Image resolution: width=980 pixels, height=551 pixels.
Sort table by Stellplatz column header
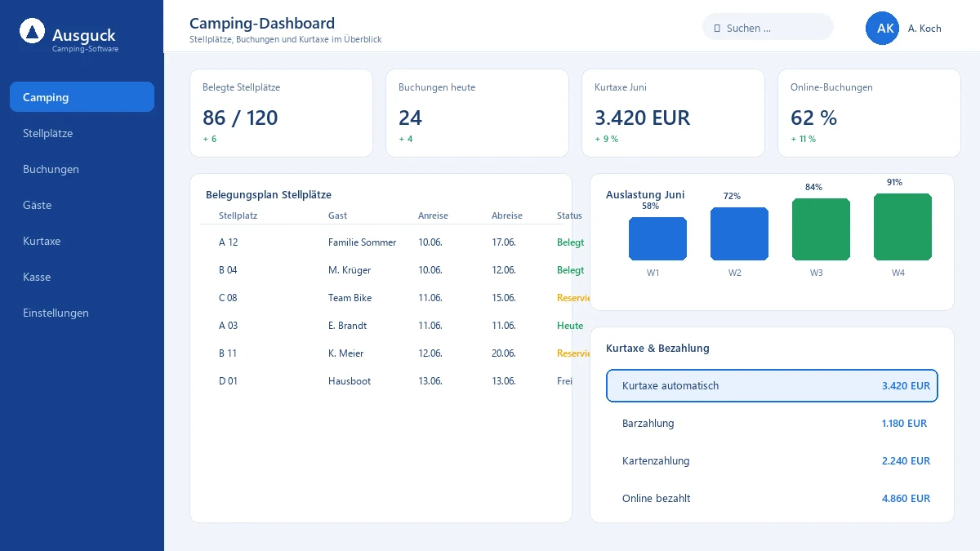tap(238, 216)
